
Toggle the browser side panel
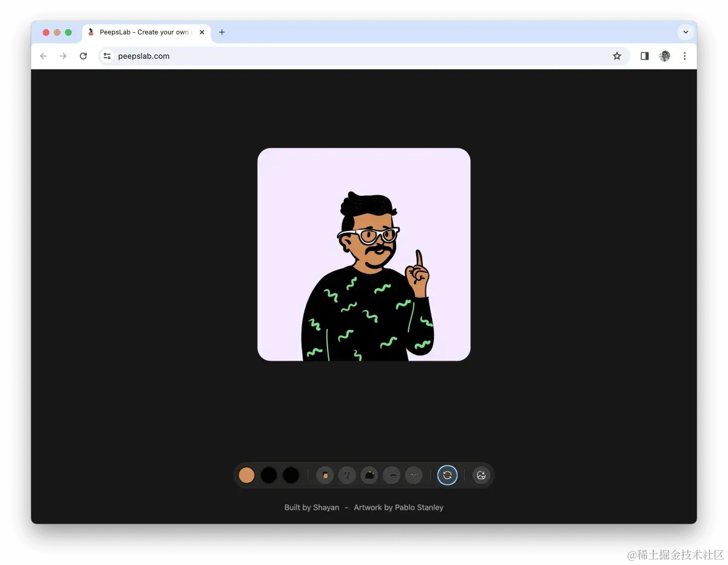(644, 56)
